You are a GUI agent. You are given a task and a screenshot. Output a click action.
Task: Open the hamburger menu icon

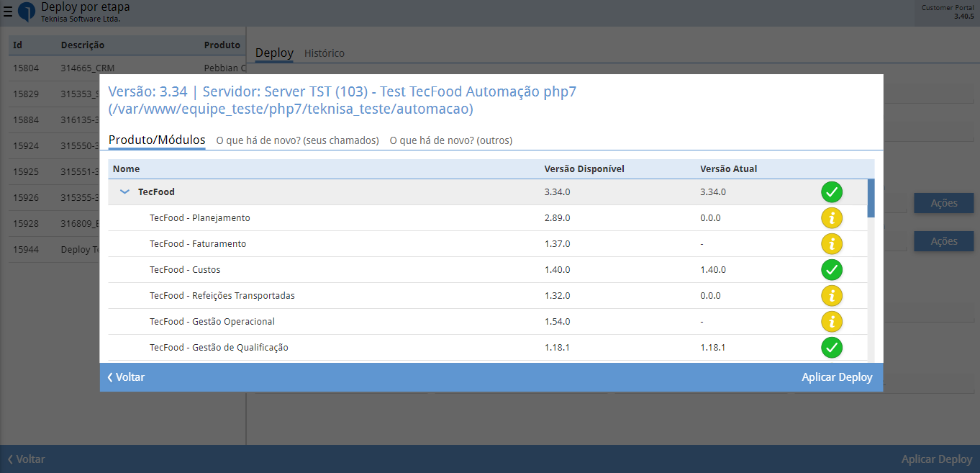(x=8, y=12)
